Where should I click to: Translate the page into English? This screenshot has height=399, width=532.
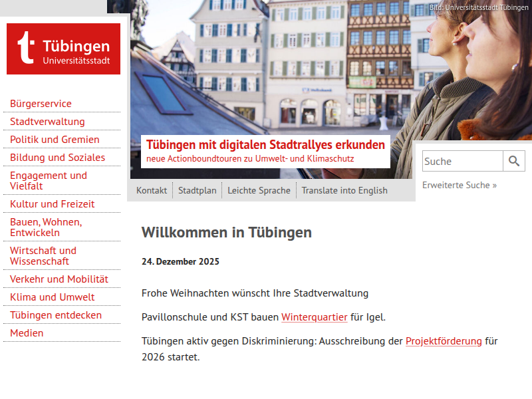coord(344,190)
